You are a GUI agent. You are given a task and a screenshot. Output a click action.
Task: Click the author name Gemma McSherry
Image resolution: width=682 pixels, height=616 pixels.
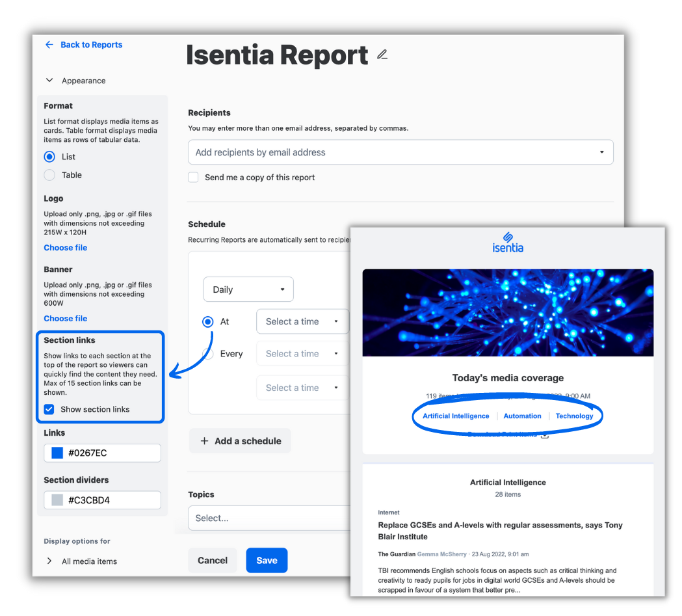(441, 554)
